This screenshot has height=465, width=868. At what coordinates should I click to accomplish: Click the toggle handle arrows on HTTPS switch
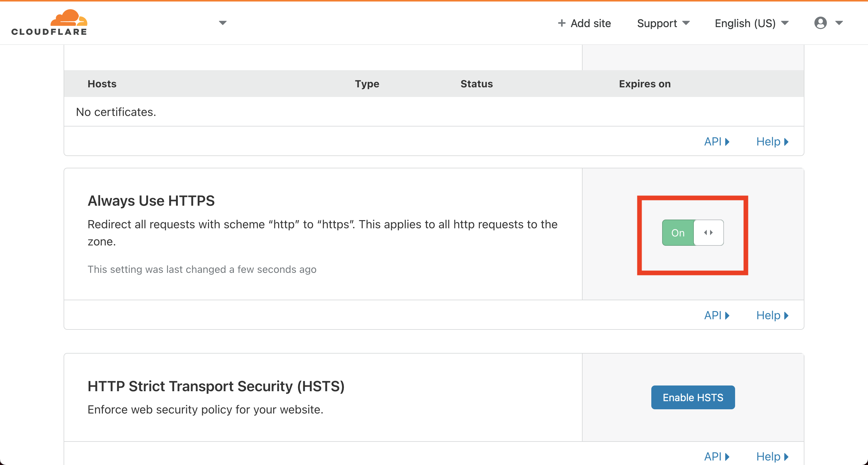click(x=708, y=233)
